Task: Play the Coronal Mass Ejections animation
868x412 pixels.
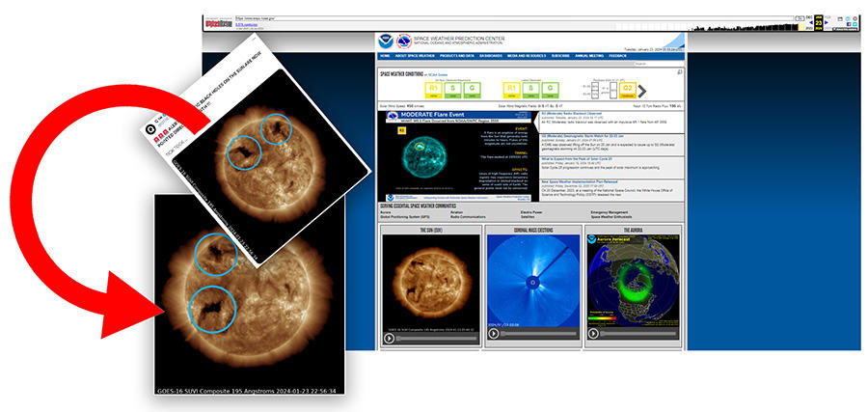Action: pyautogui.click(x=494, y=334)
